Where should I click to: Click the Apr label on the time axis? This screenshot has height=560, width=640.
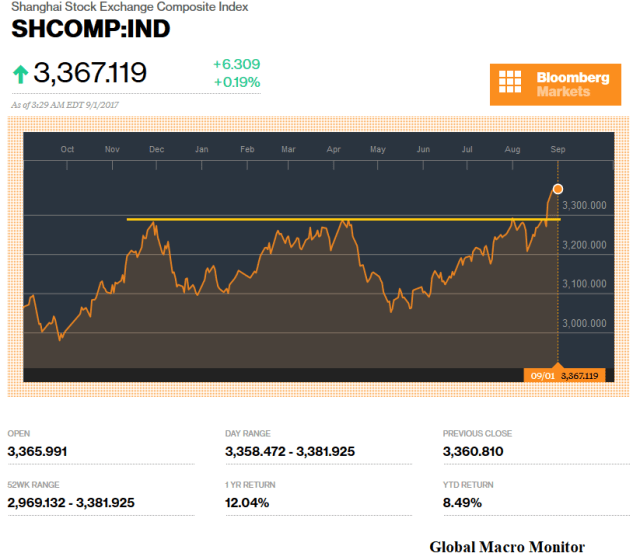[x=333, y=149]
